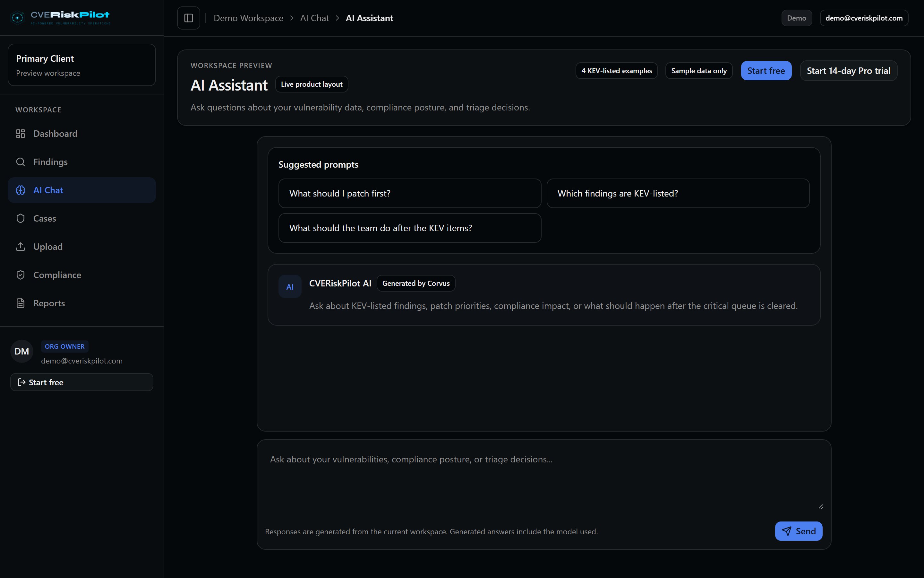Click the AI avatar badge in chat

point(290,287)
